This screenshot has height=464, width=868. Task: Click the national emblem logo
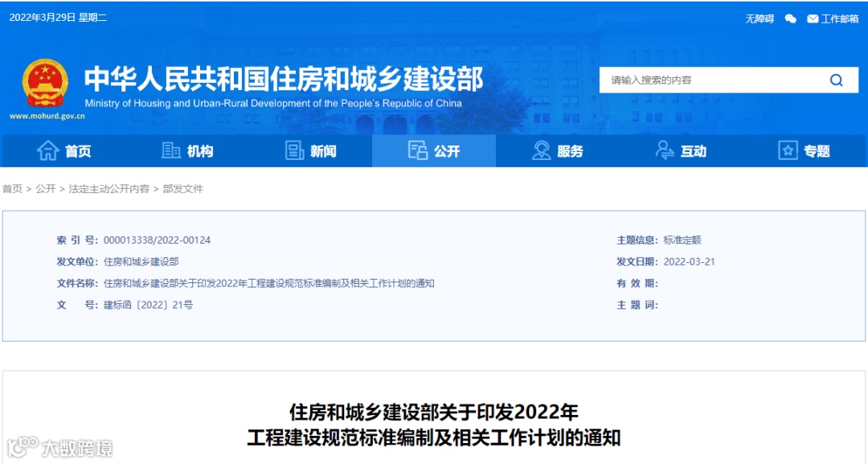(x=45, y=83)
